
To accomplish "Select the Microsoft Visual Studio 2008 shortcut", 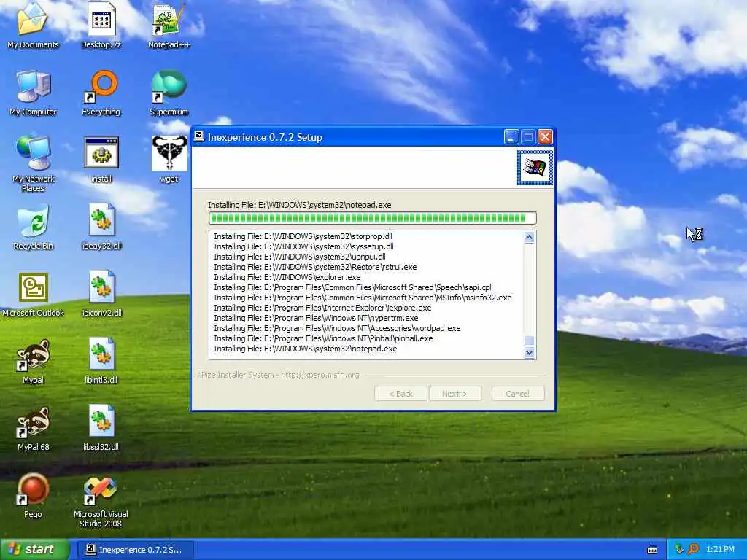I will (101, 502).
